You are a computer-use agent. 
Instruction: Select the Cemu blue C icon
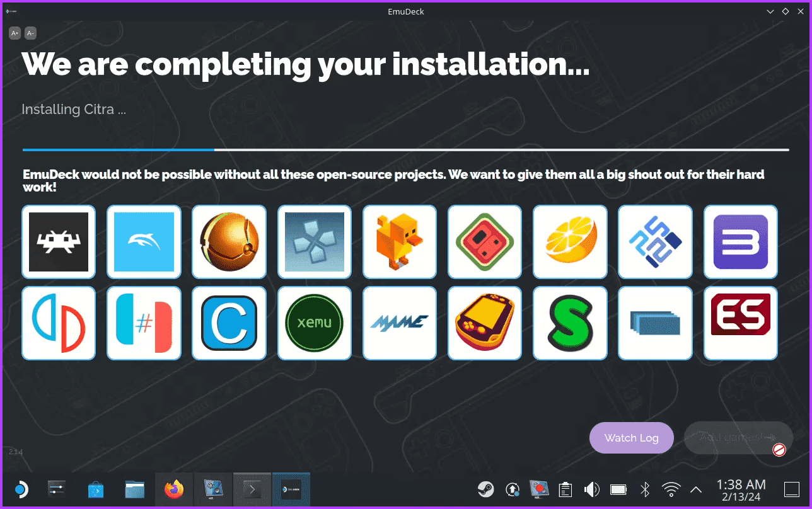pos(229,323)
